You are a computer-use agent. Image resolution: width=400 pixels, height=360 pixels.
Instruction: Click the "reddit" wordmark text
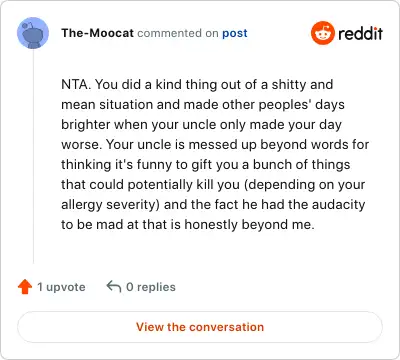(360, 33)
